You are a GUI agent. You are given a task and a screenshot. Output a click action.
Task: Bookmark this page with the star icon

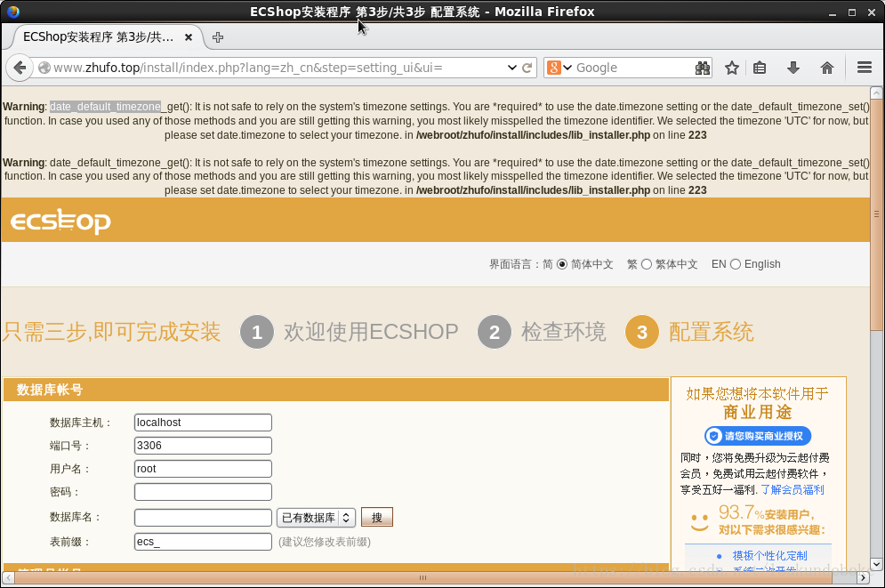tap(732, 68)
